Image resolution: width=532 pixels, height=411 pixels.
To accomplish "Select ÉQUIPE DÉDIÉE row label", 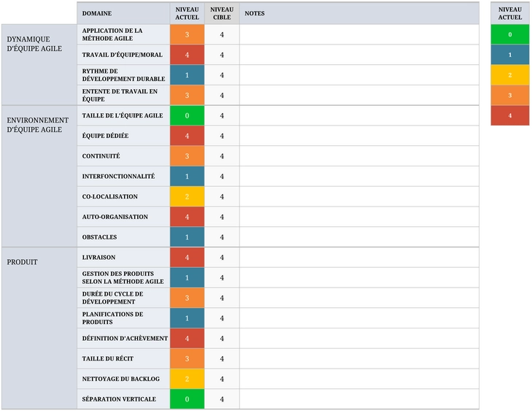I will pyautogui.click(x=123, y=136).
